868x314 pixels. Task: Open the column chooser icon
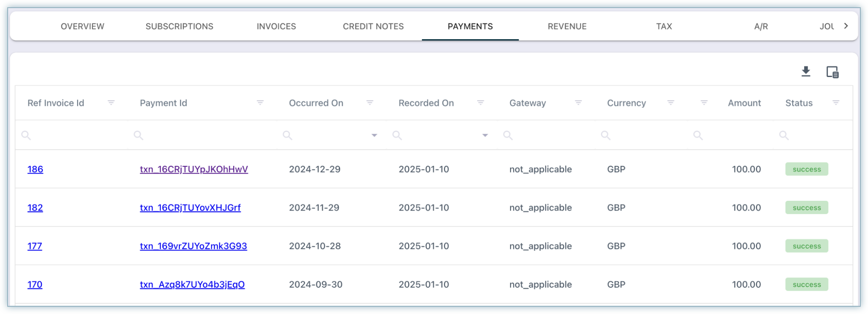click(832, 72)
